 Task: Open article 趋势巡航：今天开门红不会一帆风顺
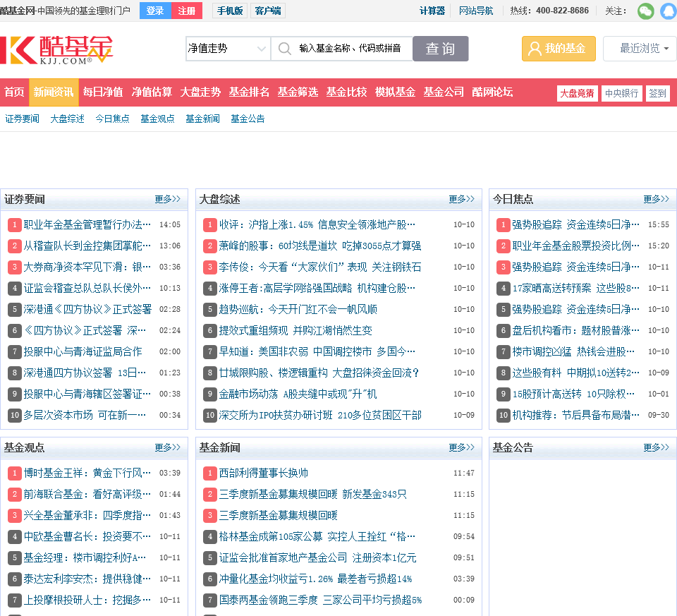coord(298,309)
